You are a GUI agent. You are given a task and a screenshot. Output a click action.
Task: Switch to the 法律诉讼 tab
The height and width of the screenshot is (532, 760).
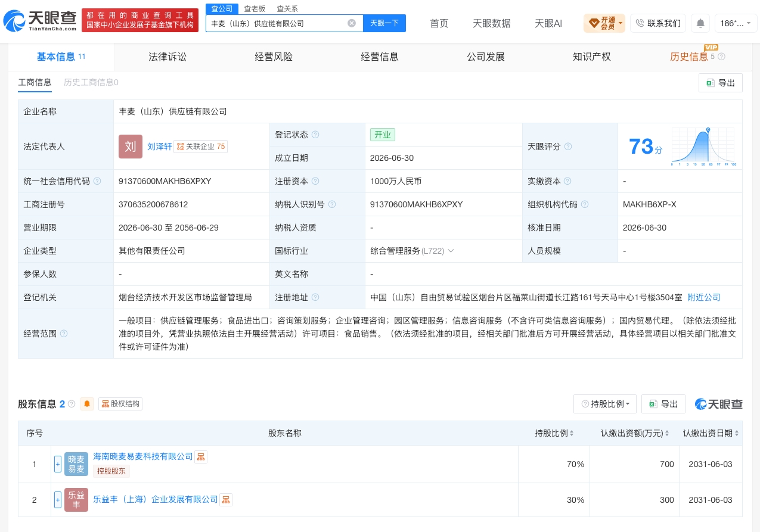tap(167, 57)
